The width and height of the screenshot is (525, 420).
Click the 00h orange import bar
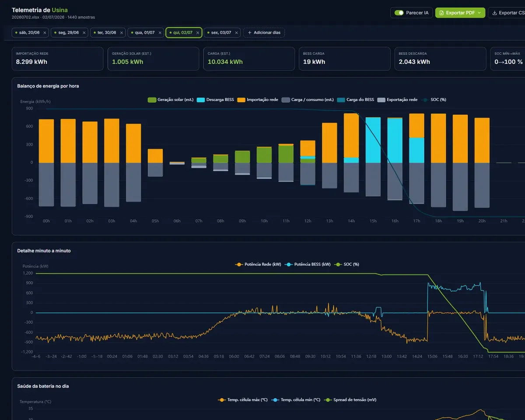click(x=46, y=141)
